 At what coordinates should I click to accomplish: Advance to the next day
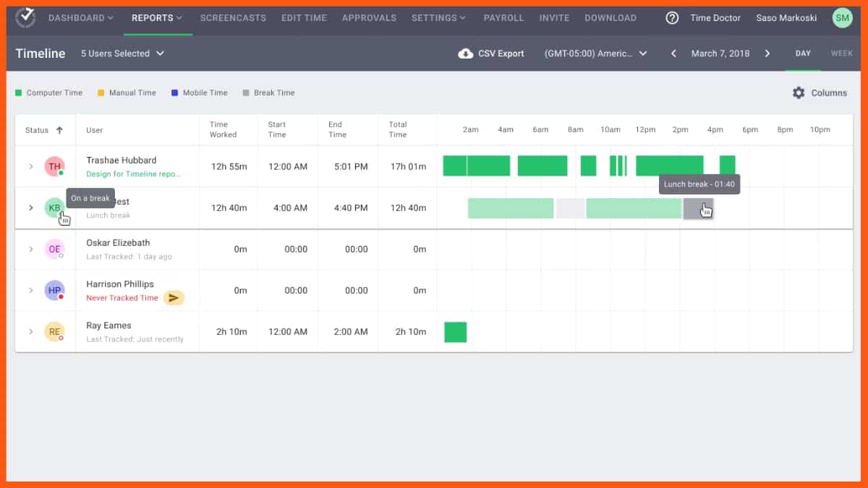[x=768, y=53]
